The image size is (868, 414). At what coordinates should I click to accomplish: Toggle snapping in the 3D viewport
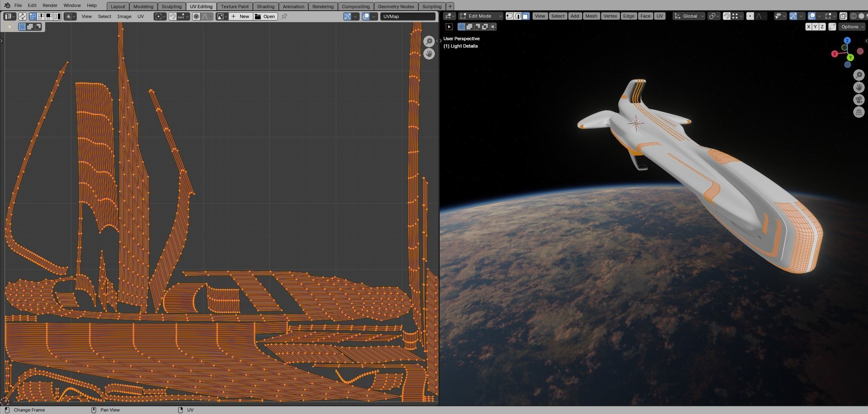pyautogui.click(x=727, y=16)
